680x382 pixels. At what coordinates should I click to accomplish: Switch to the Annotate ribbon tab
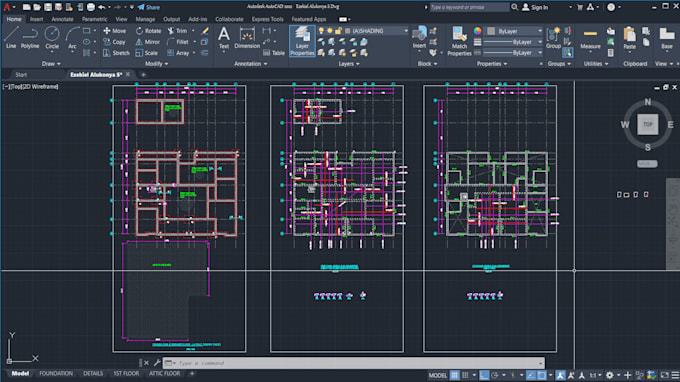coord(62,19)
